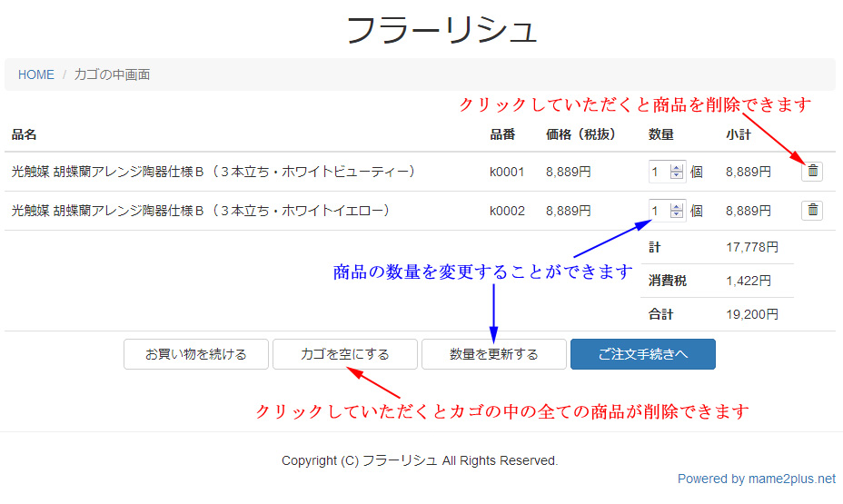Viewport: 843px width, 504px height.
Task: Click 品名 column header
Action: coord(25,135)
